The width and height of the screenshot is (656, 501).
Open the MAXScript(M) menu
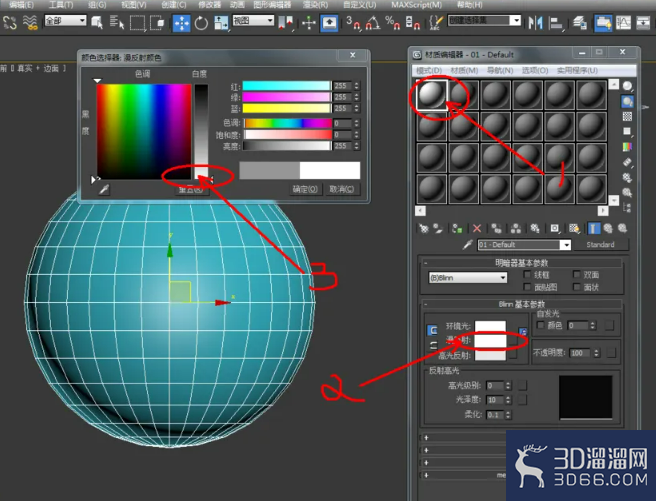point(416,5)
